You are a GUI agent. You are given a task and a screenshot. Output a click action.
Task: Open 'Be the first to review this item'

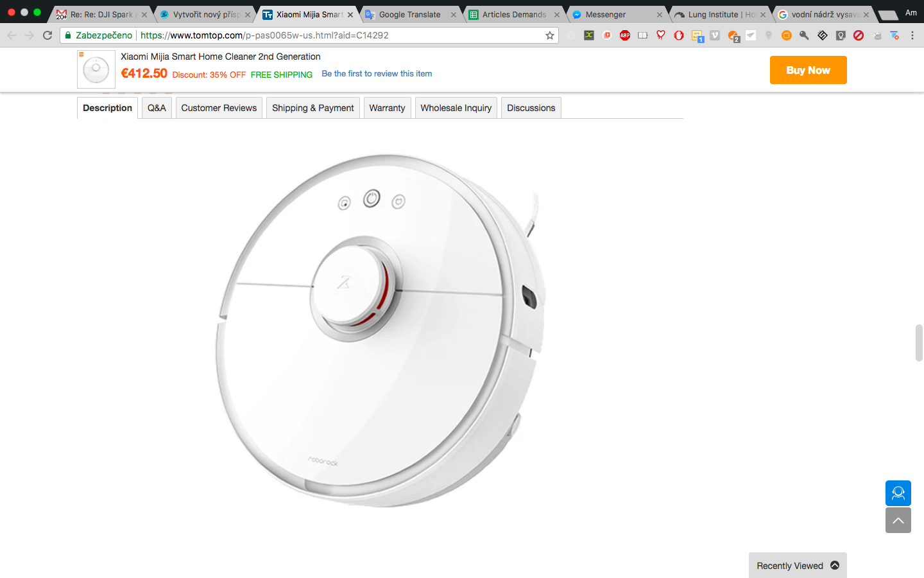pos(377,73)
